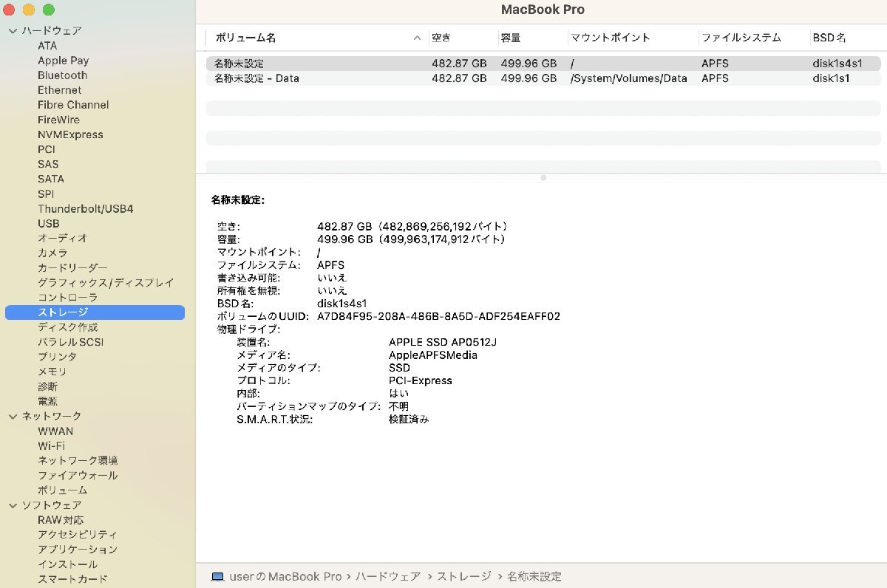Select グラフィックス/ディスプレイ item
887x588 pixels.
(x=106, y=282)
